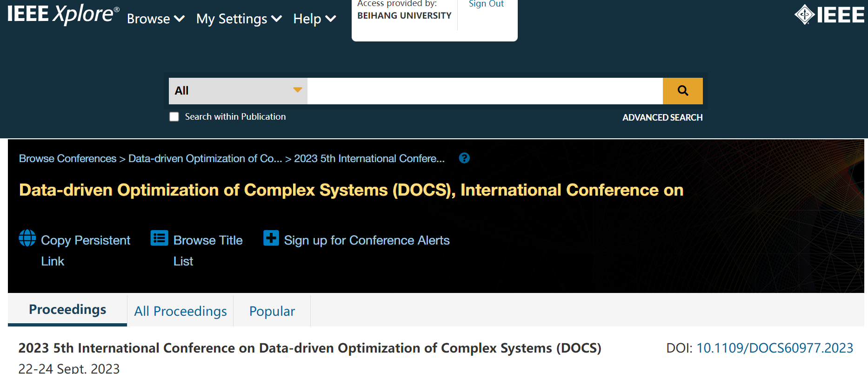Click the magnifying glass search button

tap(682, 91)
